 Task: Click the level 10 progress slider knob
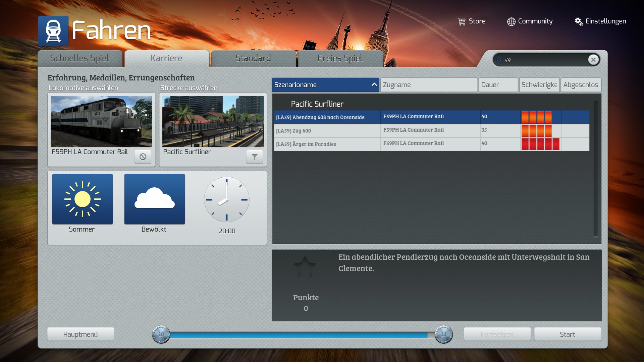[161, 334]
